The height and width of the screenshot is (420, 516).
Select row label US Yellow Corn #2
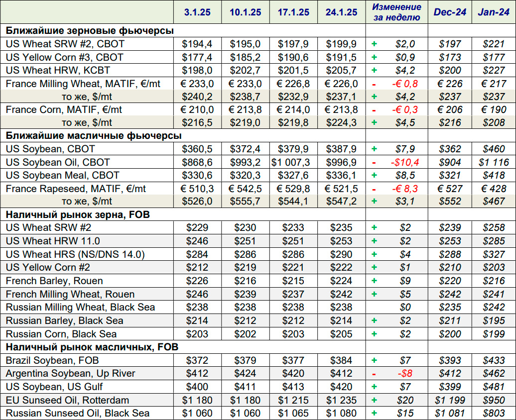click(48, 267)
